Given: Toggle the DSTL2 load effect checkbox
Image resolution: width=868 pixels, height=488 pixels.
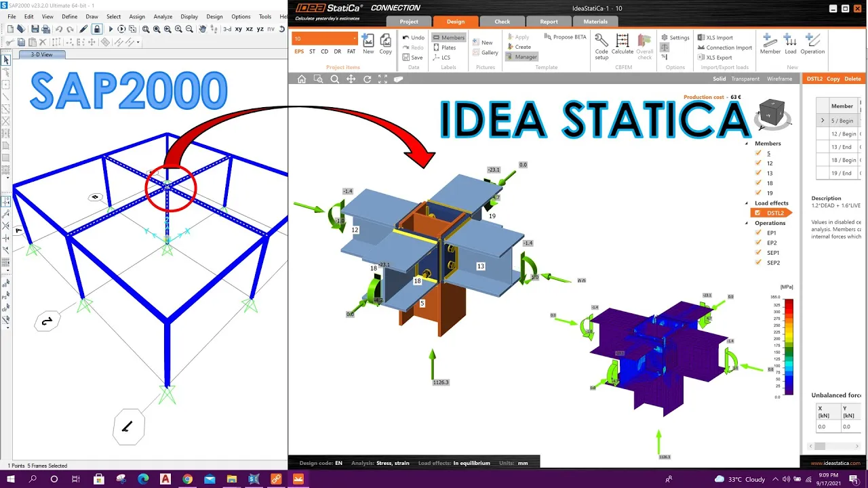Looking at the screenshot, I should click(x=758, y=213).
